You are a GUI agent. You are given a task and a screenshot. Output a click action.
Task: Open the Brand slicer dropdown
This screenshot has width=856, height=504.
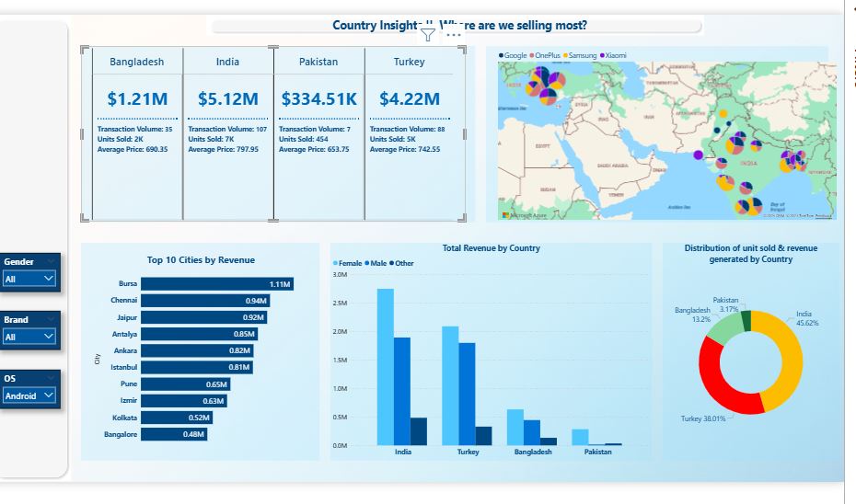[x=49, y=337]
